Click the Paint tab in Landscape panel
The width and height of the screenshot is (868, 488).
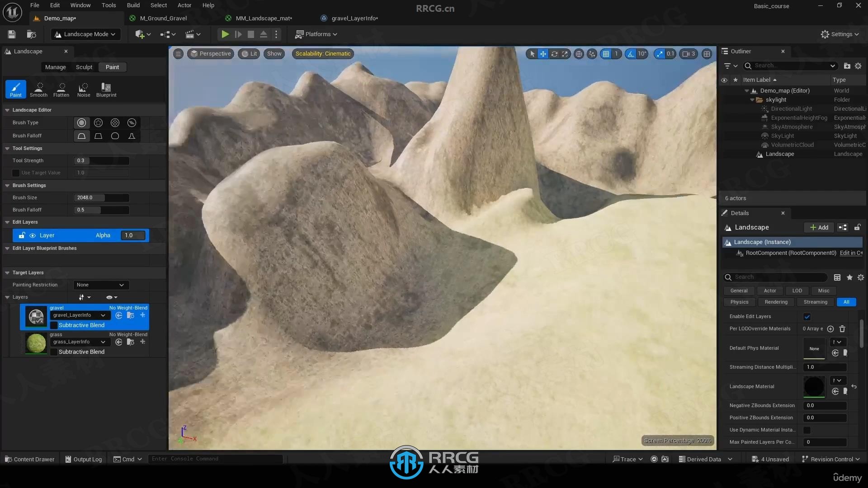112,67
